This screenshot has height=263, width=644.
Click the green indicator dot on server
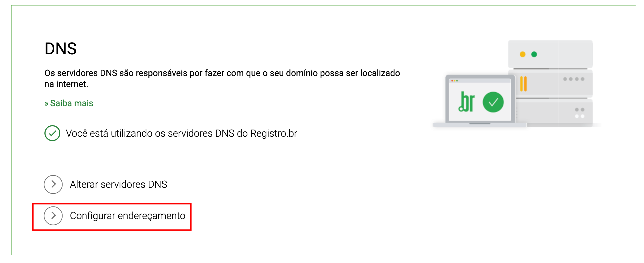pos(534,54)
